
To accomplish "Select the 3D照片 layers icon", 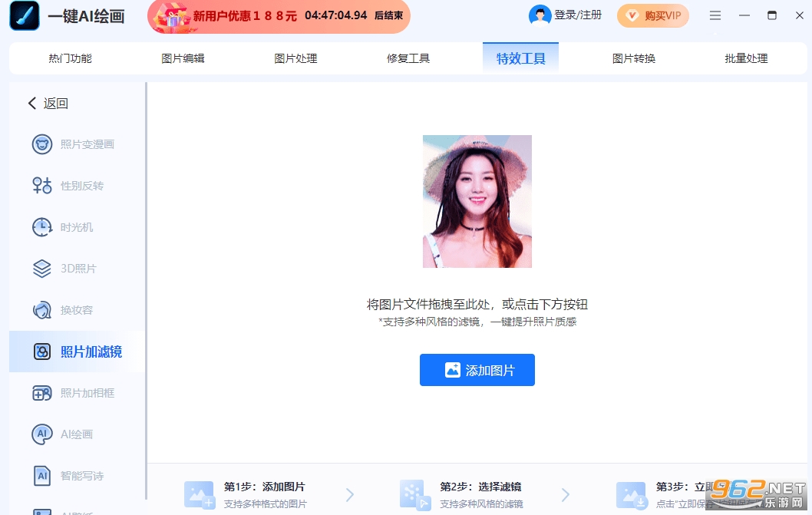I will tap(42, 269).
